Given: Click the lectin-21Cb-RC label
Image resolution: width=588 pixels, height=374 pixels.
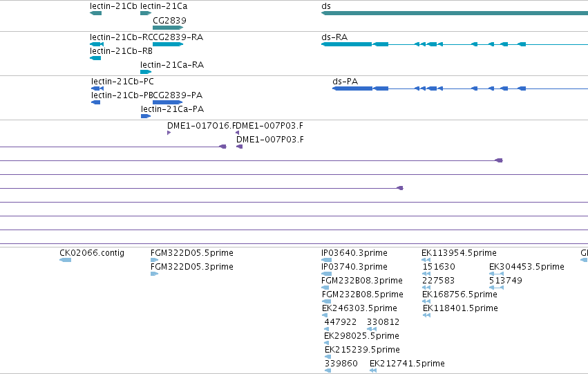Looking at the screenshot, I should click(x=121, y=37).
